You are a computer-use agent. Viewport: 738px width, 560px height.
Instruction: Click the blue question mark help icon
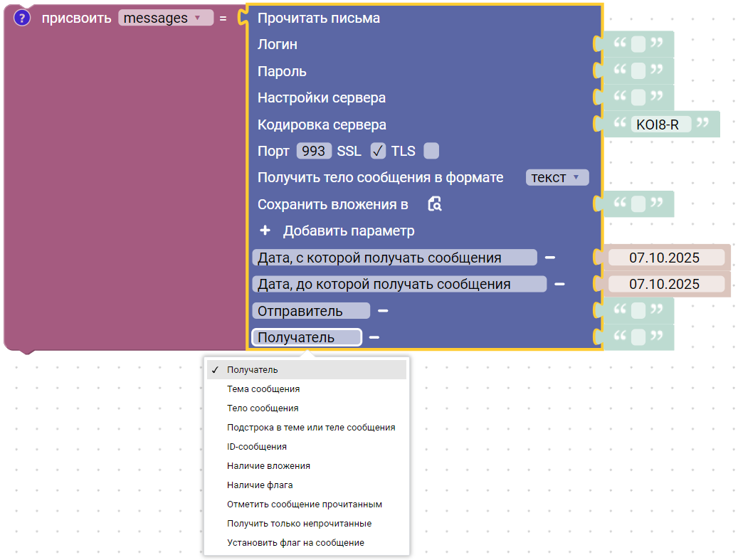point(22,19)
